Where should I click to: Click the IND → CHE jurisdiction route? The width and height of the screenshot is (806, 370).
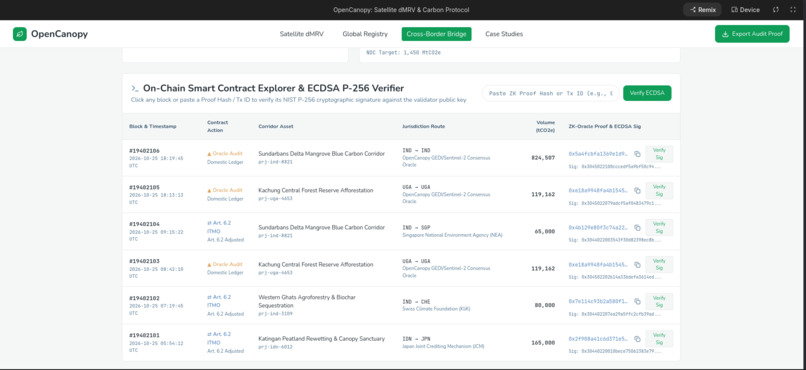[x=416, y=301]
